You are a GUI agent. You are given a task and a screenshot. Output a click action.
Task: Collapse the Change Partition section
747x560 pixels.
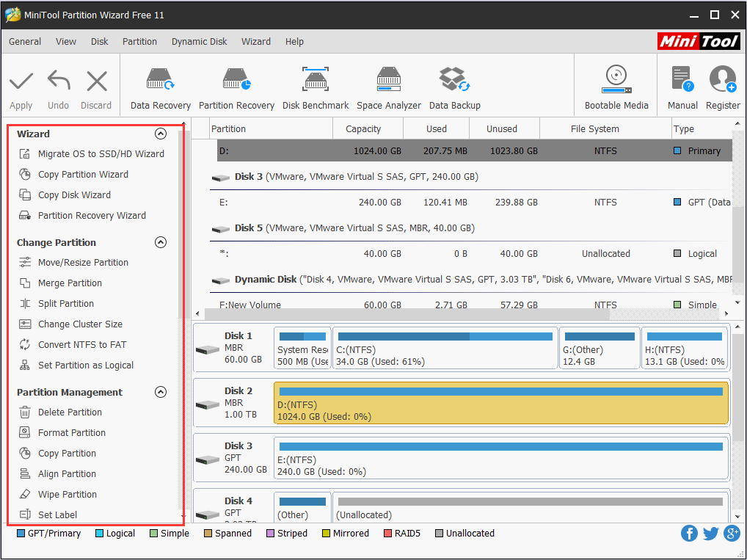(161, 243)
